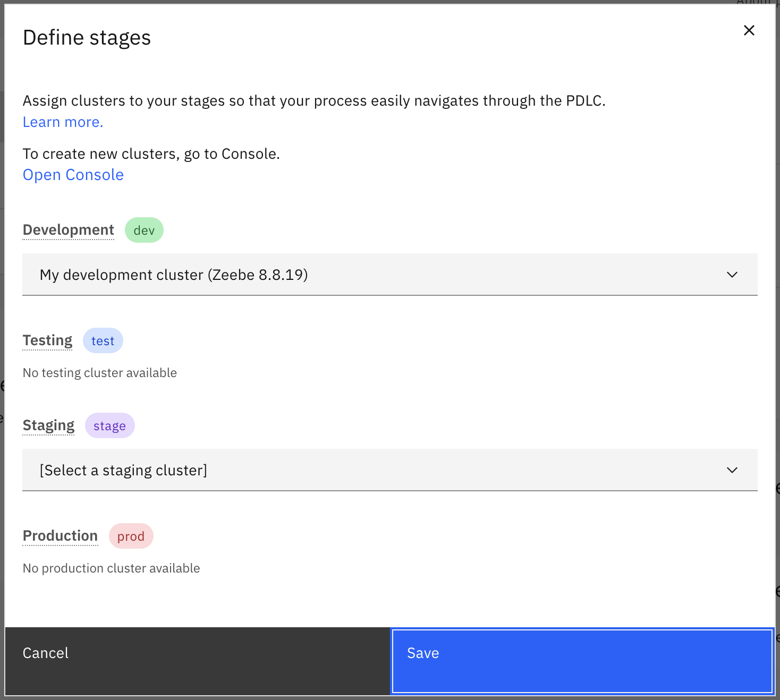Click the No production cluster available message
Viewport: 780px width, 700px height.
pos(112,568)
